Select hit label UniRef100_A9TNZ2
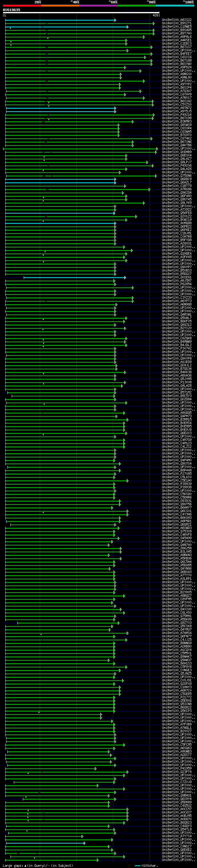Screen dimensions: 197x868 pyautogui.click(x=177, y=108)
